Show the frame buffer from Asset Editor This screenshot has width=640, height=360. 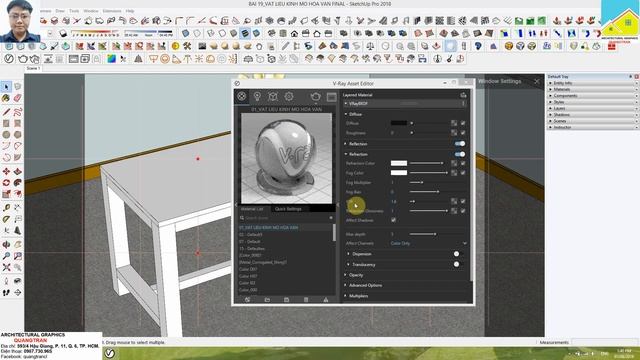[331, 97]
